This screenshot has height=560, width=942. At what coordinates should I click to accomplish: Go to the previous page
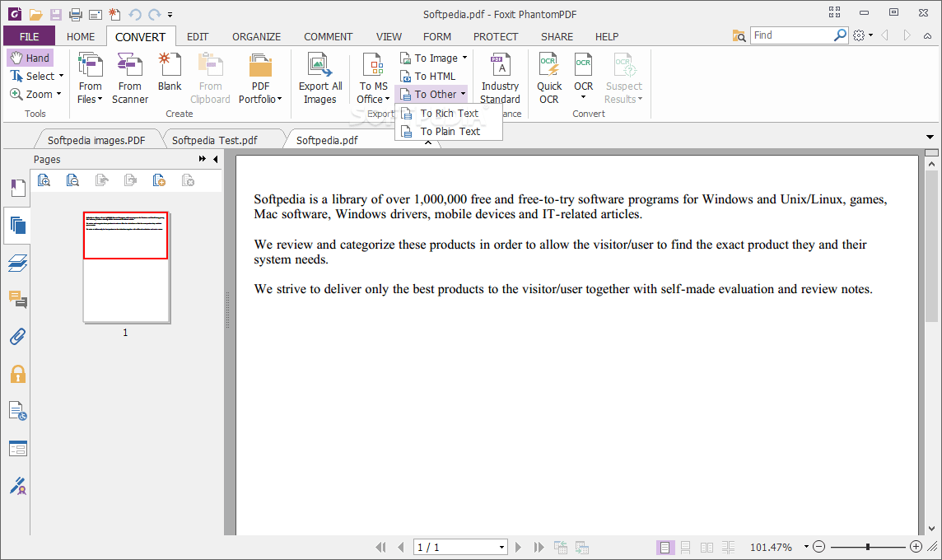[401, 548]
